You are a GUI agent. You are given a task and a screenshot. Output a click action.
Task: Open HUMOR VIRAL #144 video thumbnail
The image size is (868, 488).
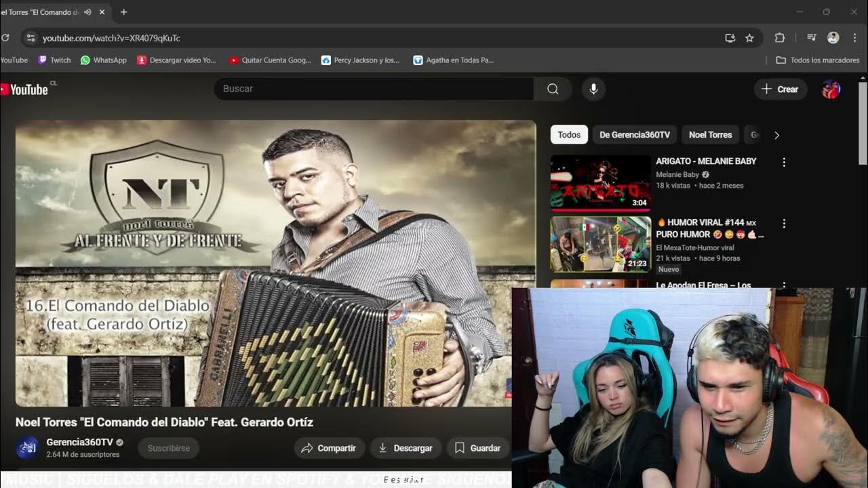pos(601,244)
